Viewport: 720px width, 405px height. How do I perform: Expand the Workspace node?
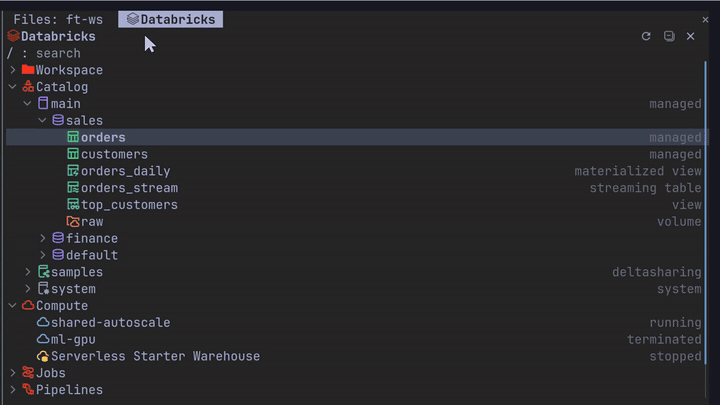[x=13, y=70]
